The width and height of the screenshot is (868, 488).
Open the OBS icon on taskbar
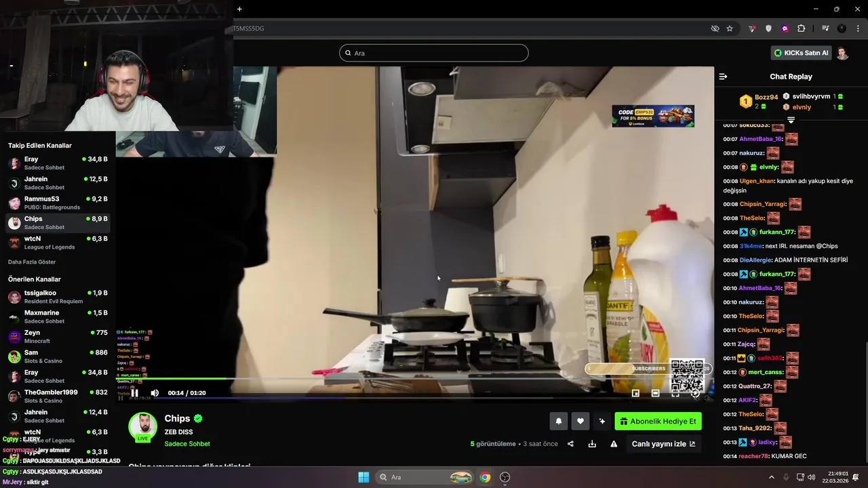(505, 477)
